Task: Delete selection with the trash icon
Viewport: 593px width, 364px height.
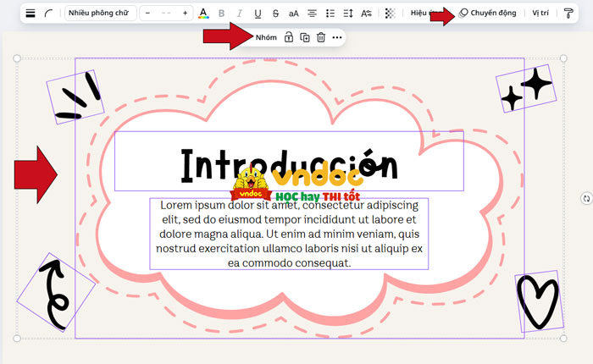Action: (321, 37)
